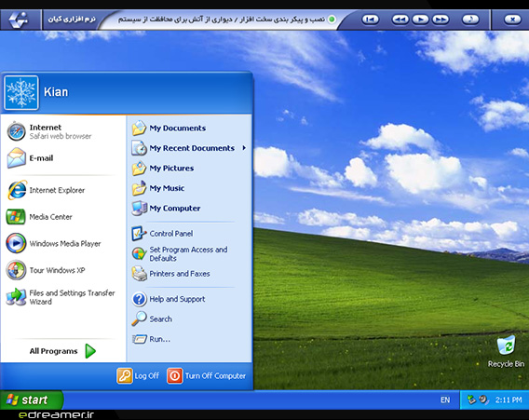Open My Pictures folder icon
Viewport: 529px width, 420px height.
click(139, 168)
